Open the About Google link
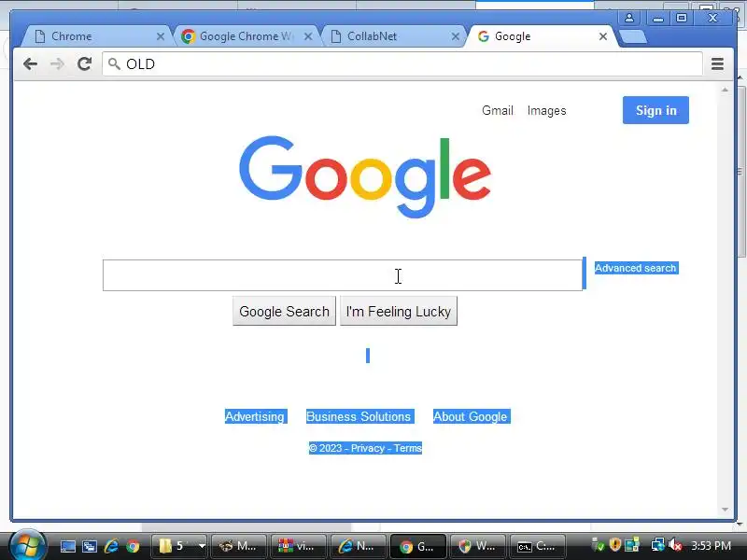The image size is (747, 560). click(x=471, y=416)
